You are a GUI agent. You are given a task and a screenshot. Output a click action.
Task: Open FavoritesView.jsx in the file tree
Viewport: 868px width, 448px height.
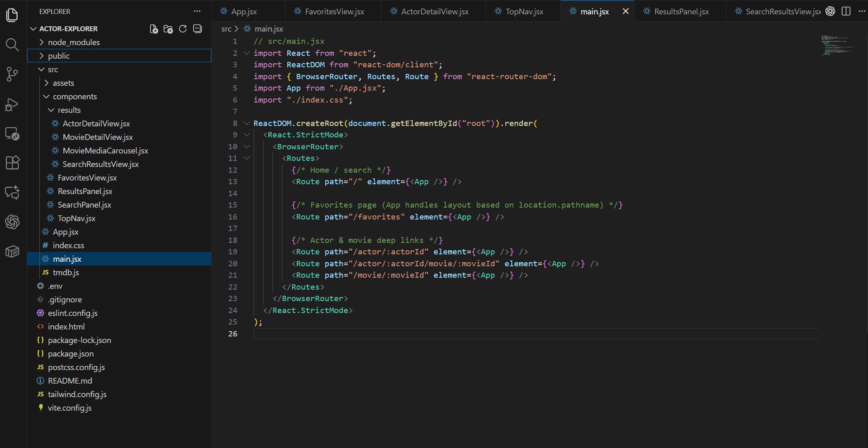click(x=119, y=178)
